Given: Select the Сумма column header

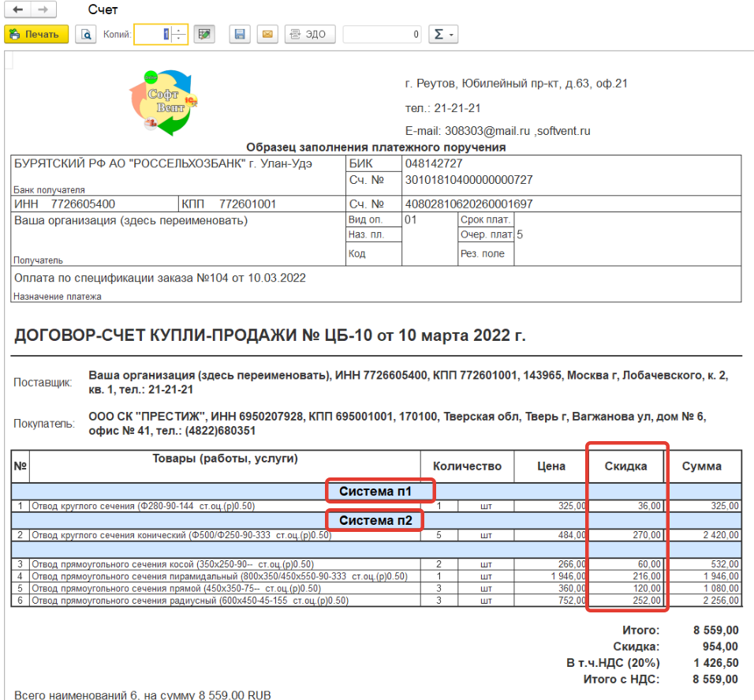Looking at the screenshot, I should (702, 466).
